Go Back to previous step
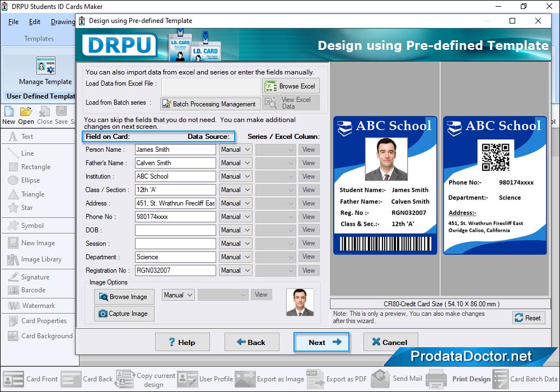 click(x=252, y=342)
